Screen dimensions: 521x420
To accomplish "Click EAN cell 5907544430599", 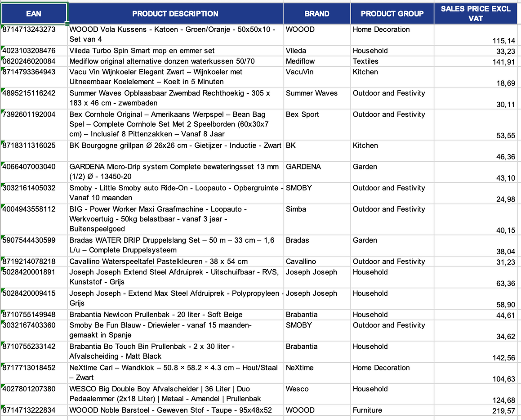I will (34, 245).
